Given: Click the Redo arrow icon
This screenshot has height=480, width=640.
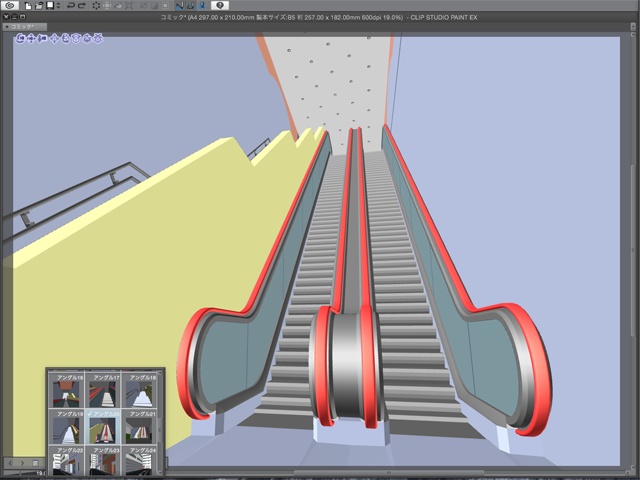Looking at the screenshot, I should click(x=84, y=6).
